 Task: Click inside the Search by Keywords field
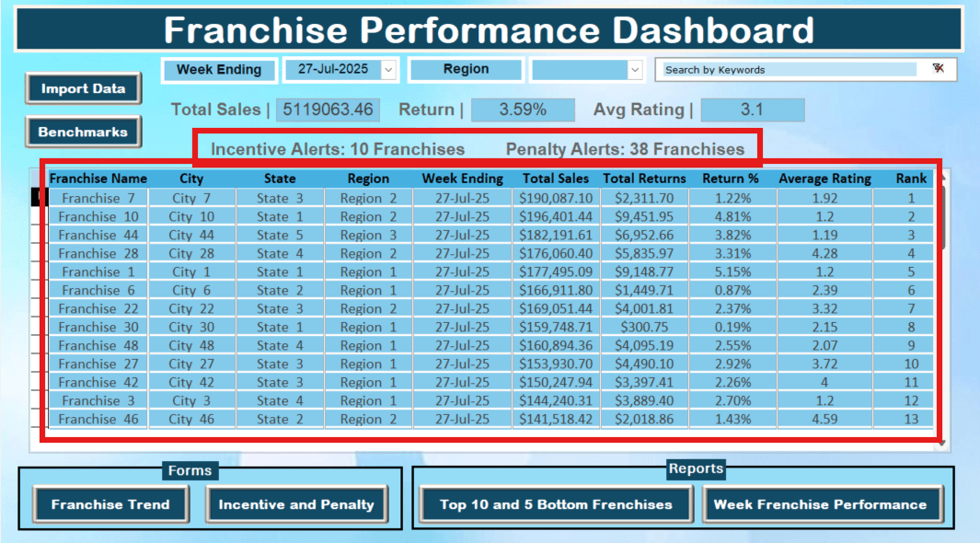pyautogui.click(x=791, y=69)
